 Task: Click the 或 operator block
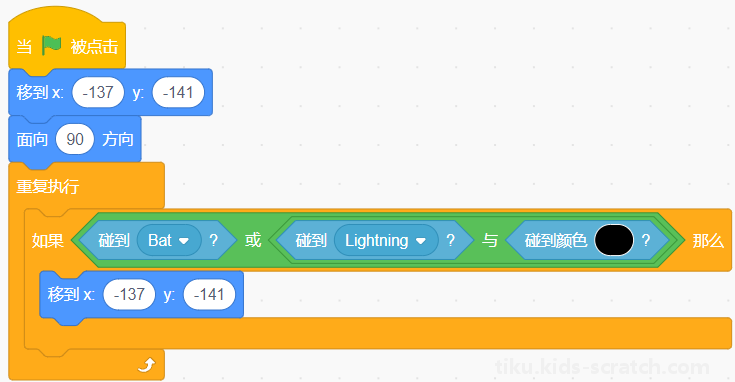(x=253, y=240)
